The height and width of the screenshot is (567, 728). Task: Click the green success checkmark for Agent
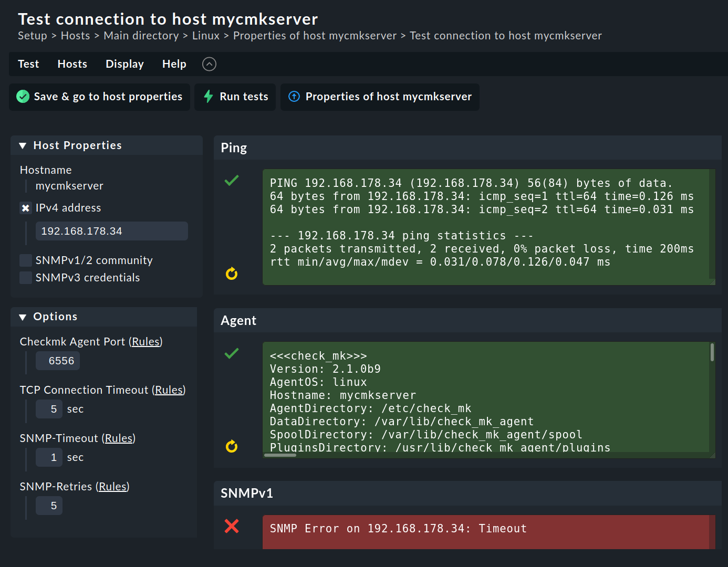coord(232,353)
